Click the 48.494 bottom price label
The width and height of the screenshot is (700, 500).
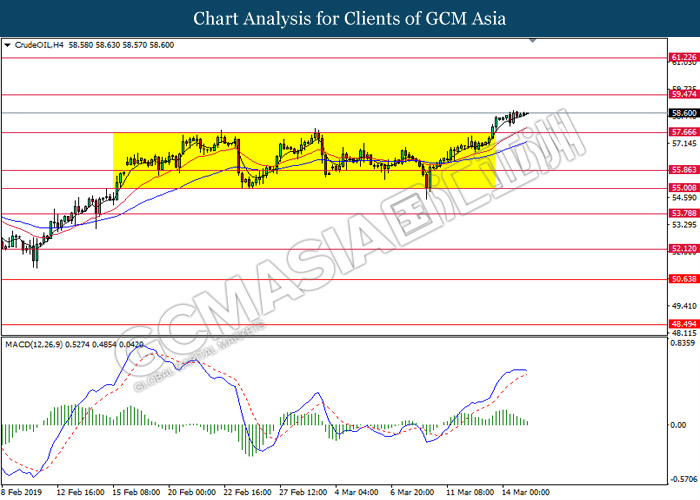coord(683,325)
